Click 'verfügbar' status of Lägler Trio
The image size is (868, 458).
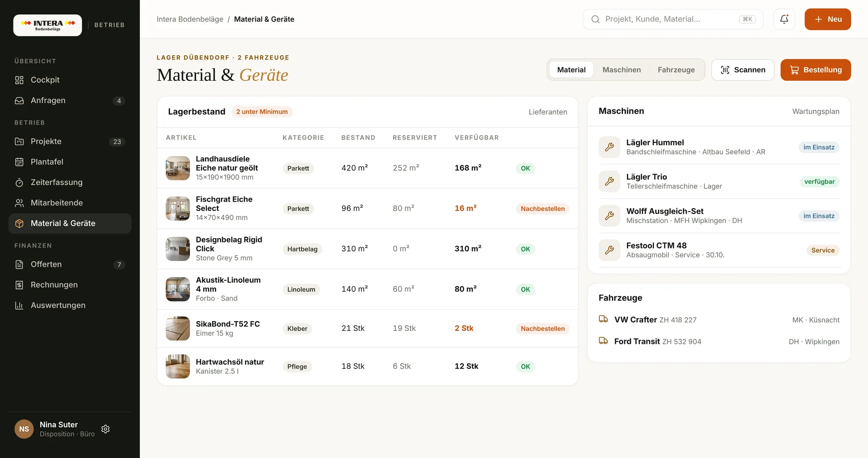point(819,182)
